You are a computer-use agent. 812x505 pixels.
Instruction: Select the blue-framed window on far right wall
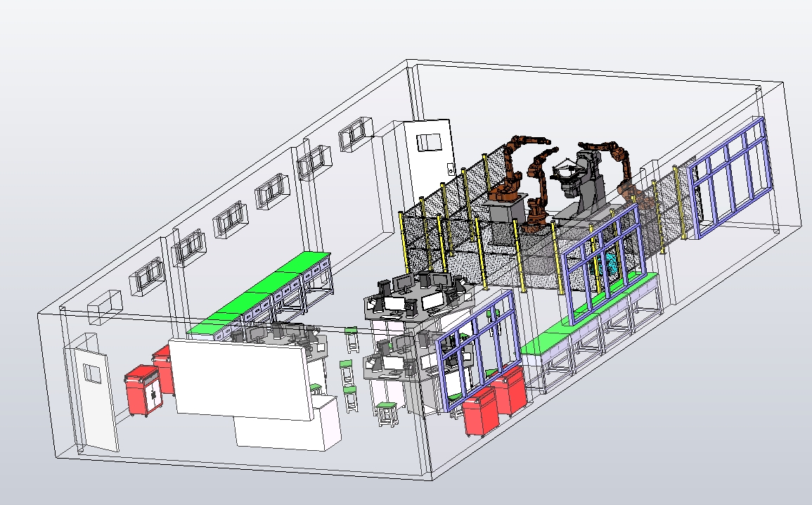[x=730, y=177]
